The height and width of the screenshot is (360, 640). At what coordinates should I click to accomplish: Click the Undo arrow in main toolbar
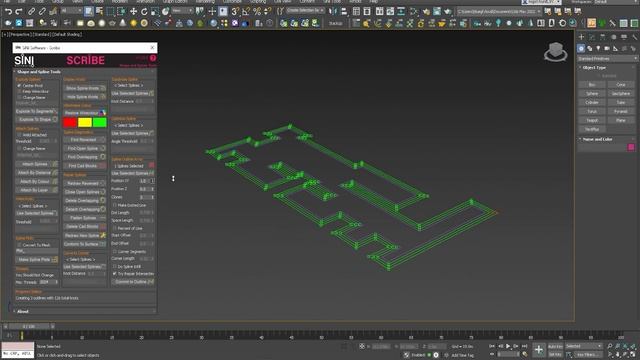(8, 11)
